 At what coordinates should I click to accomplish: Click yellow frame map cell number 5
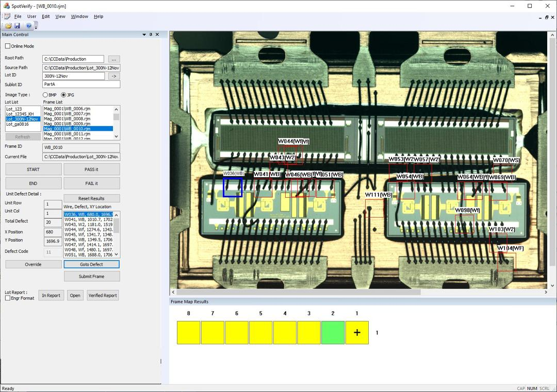point(261,332)
